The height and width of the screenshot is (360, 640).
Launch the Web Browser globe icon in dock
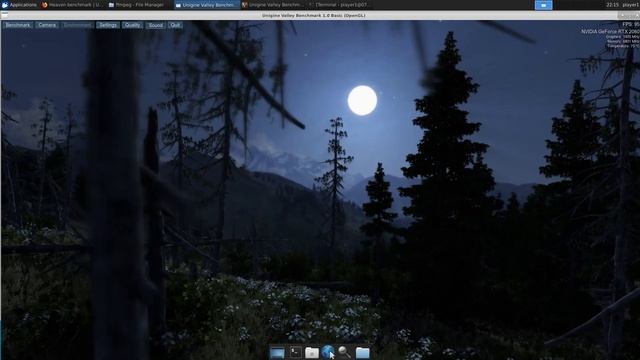pos(327,352)
